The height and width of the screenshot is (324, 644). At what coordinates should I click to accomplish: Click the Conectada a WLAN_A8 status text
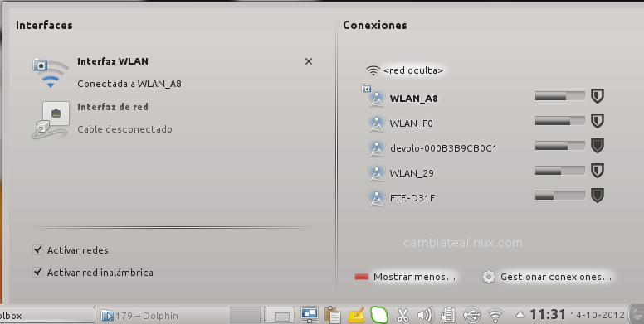[x=129, y=84]
